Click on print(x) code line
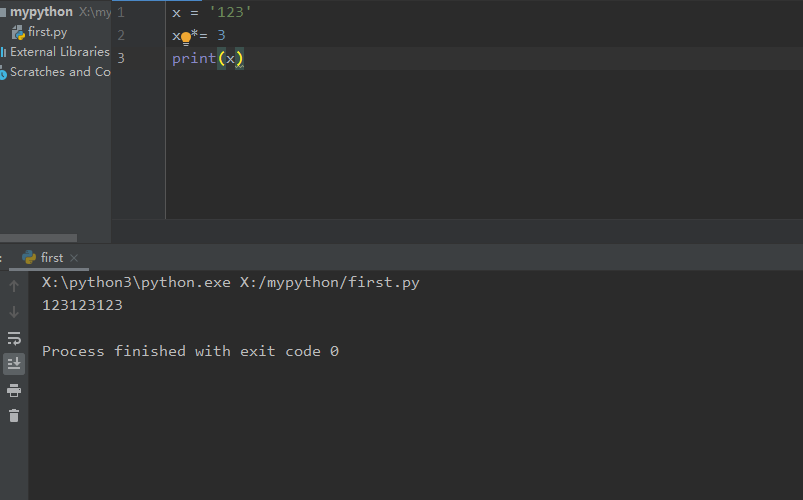This screenshot has width=803, height=500. click(208, 58)
